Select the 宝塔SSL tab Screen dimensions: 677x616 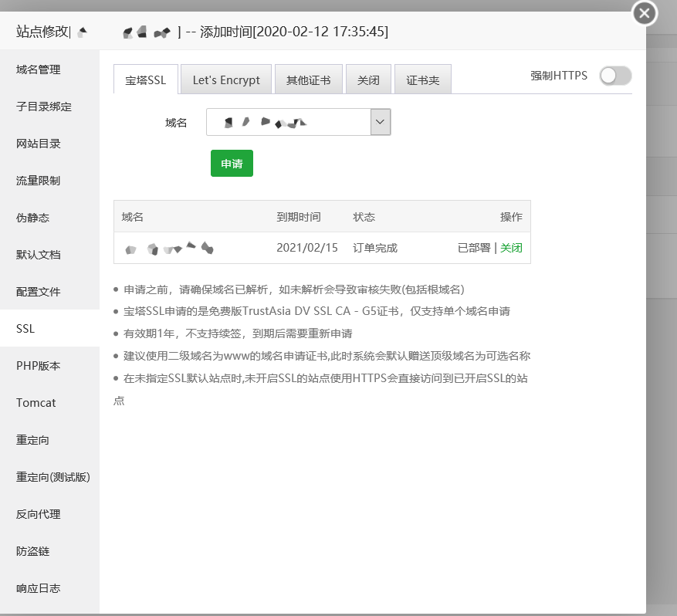146,79
